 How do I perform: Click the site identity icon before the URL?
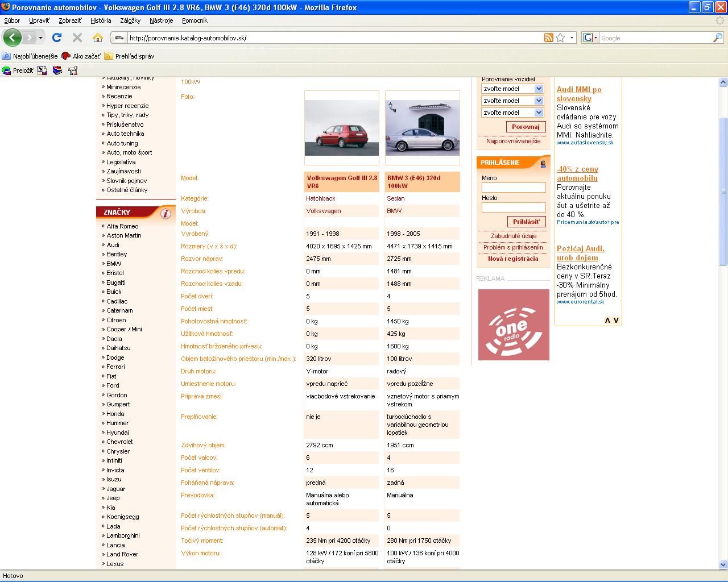click(x=119, y=38)
